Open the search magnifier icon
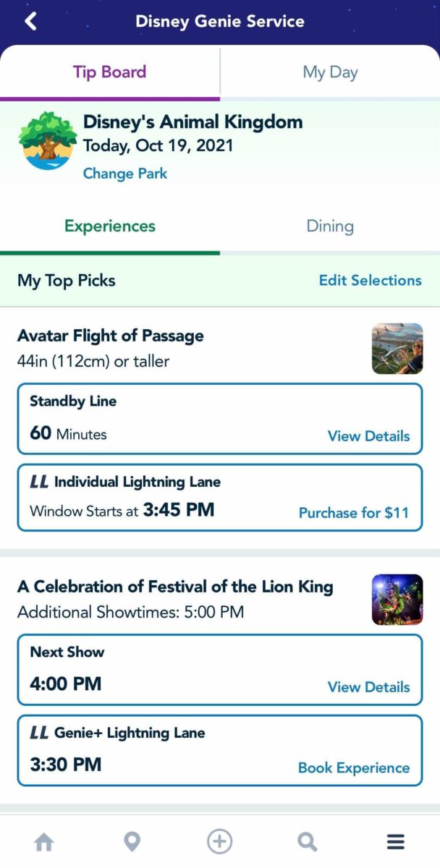 click(308, 842)
